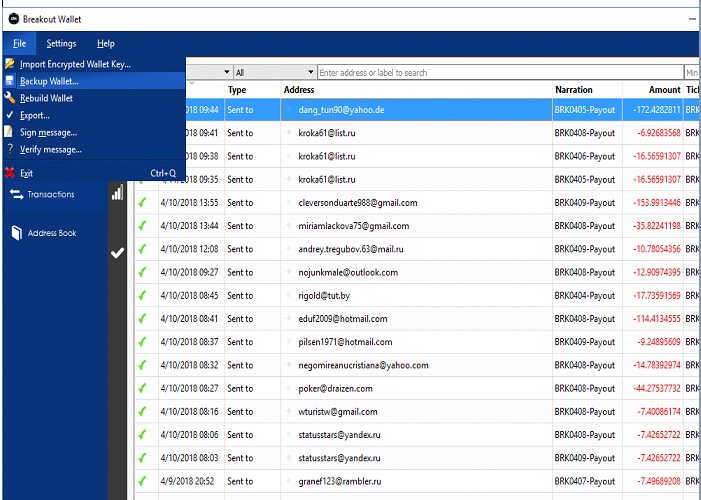
Task: Click Exit in the File menu
Action: click(94, 173)
